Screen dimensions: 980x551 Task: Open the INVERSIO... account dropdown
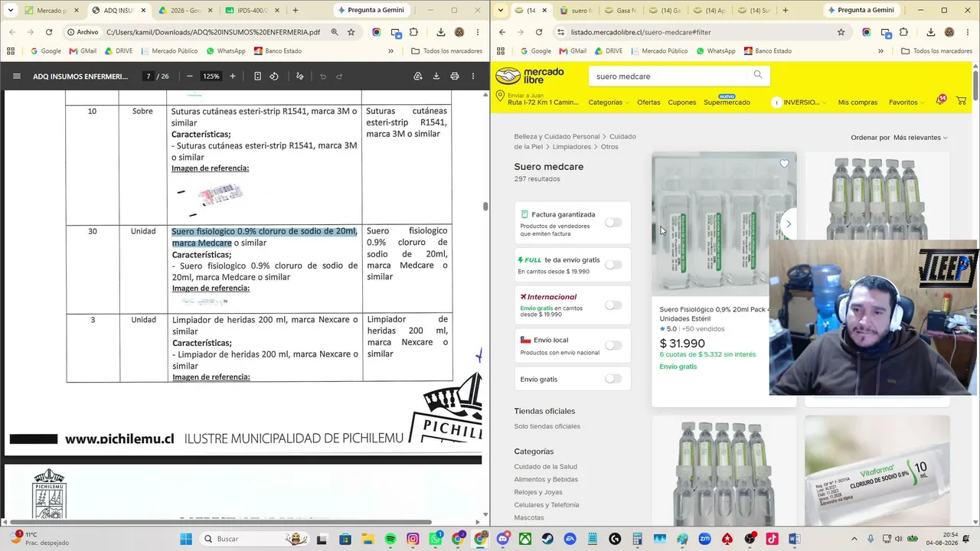[799, 103]
